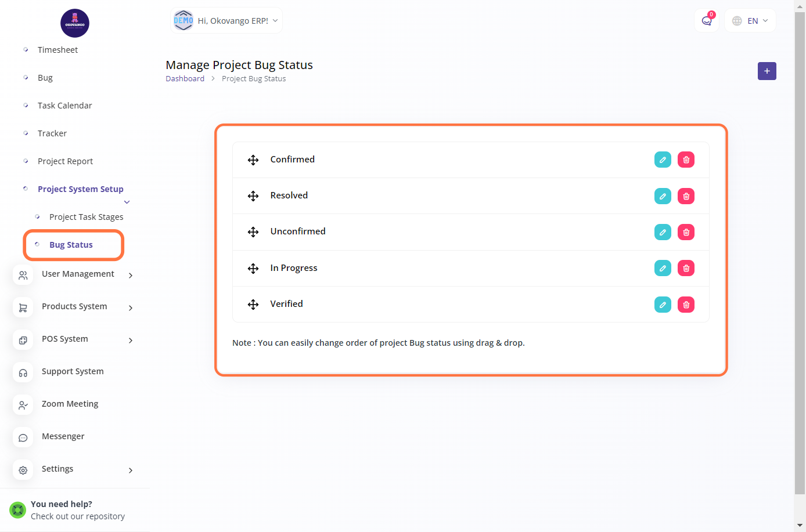Viewport: 806px width, 532px height.
Task: Click the edit icon for Verified status
Action: pyautogui.click(x=663, y=305)
